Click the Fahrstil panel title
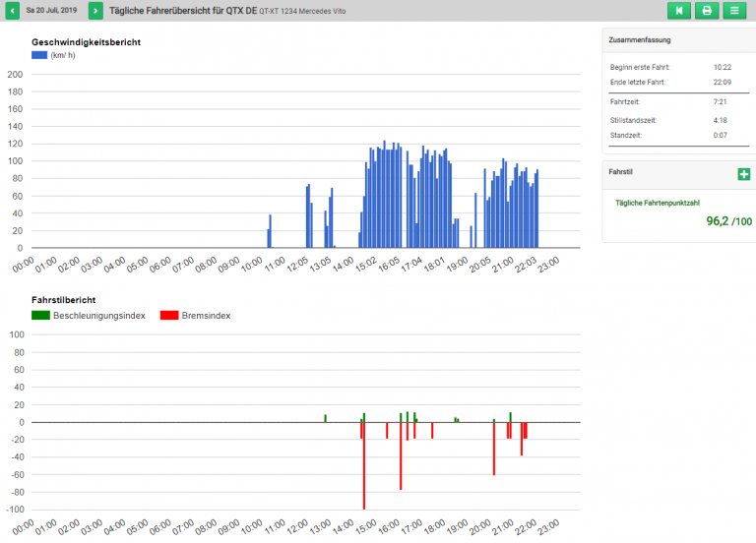 (x=621, y=172)
